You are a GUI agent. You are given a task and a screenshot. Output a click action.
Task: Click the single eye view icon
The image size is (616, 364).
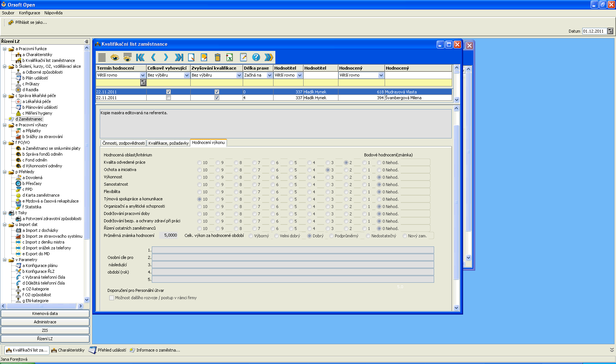pos(115,57)
